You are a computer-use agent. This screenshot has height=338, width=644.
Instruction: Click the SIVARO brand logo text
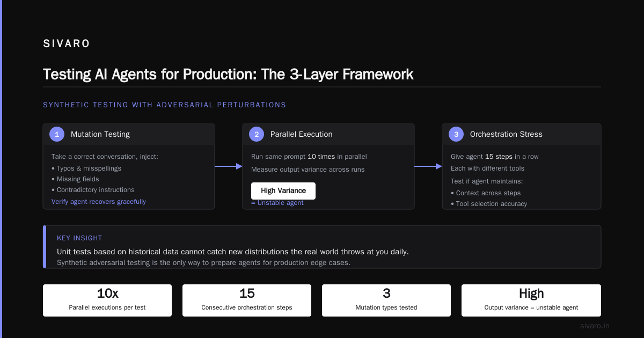tap(67, 44)
